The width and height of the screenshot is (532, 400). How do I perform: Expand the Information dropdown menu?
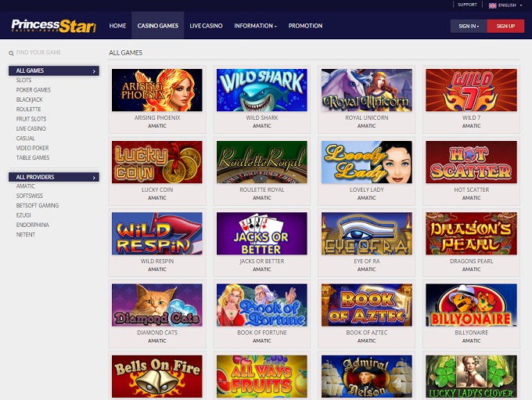click(x=255, y=26)
